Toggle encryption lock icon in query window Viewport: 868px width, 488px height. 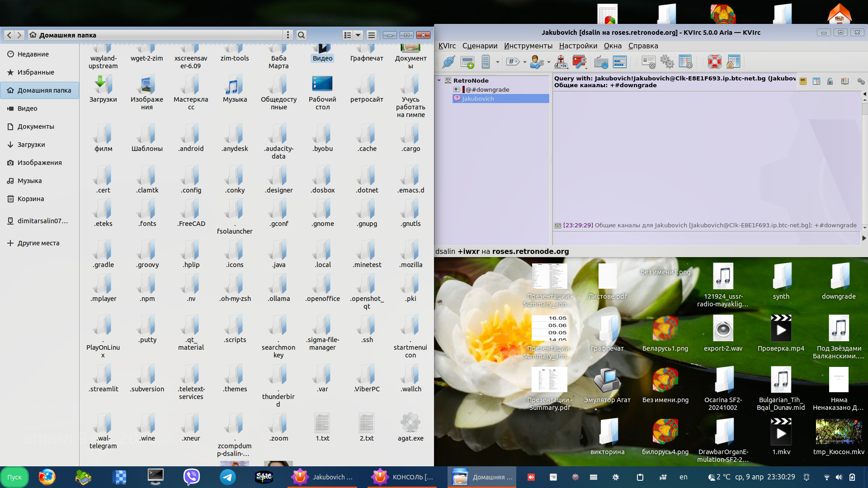coord(830,81)
